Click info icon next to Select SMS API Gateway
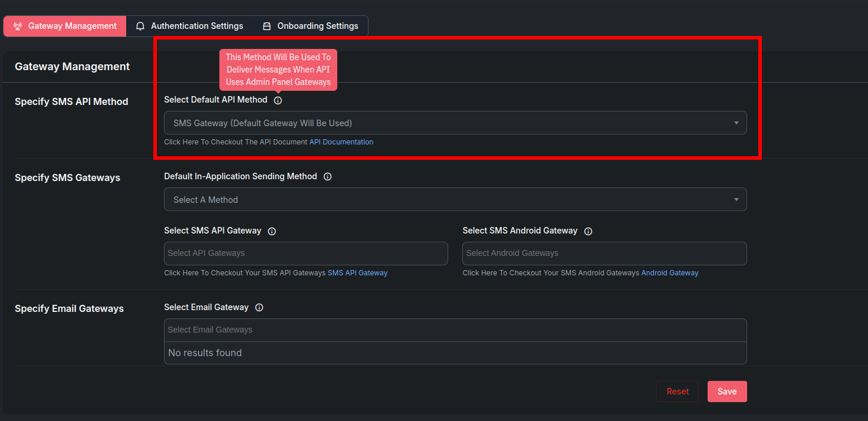This screenshot has width=868, height=421. (x=272, y=231)
